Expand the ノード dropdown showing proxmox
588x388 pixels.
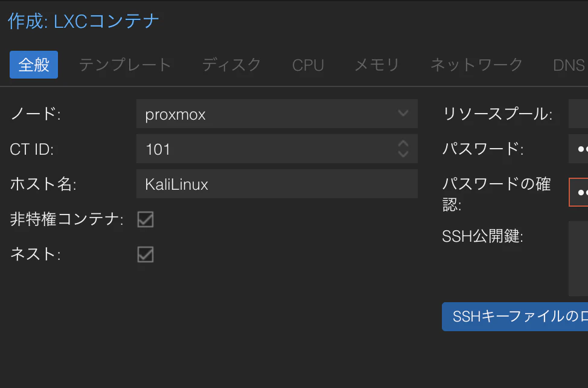pos(276,114)
